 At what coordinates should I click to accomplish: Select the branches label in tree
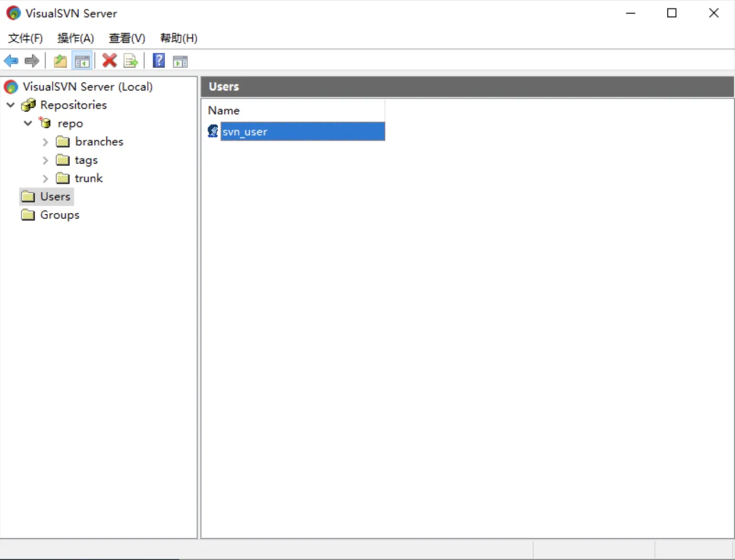click(99, 142)
